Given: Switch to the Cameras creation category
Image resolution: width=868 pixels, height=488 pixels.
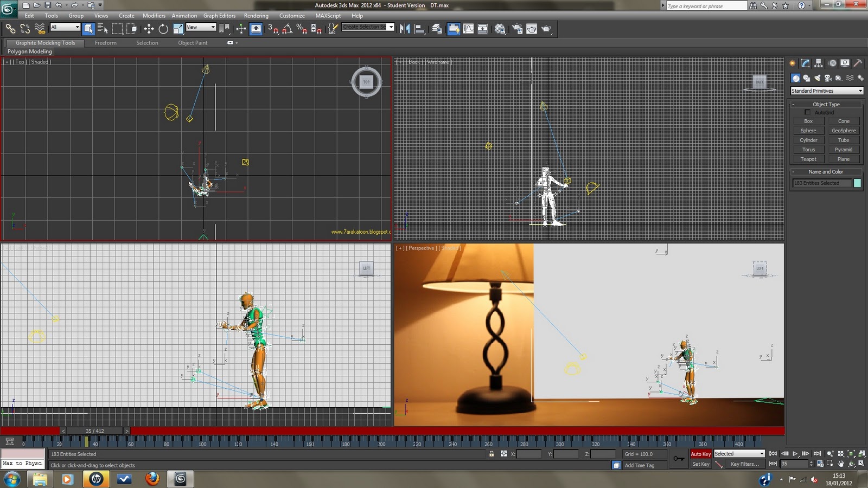Looking at the screenshot, I should 828,77.
